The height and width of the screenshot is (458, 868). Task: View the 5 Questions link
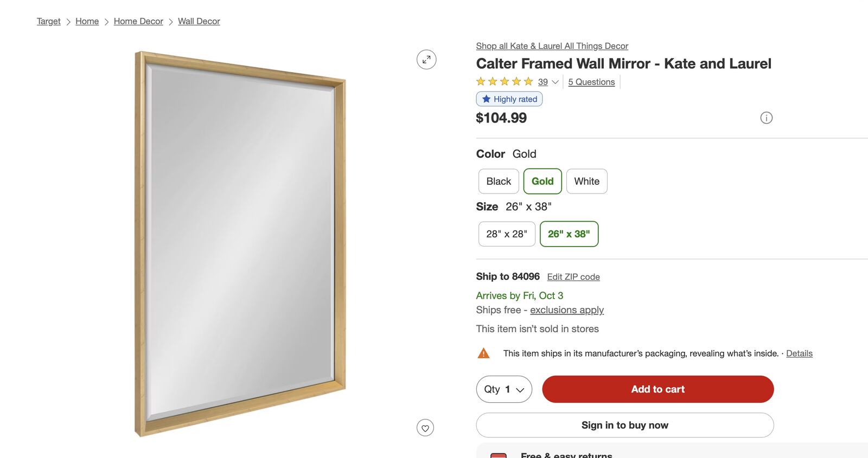(x=591, y=82)
